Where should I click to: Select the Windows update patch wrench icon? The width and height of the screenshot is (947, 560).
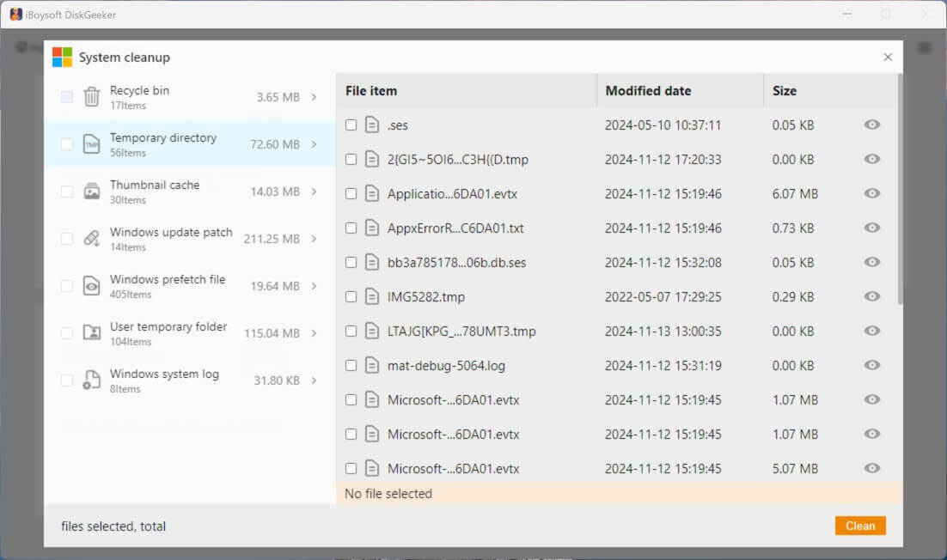click(91, 238)
